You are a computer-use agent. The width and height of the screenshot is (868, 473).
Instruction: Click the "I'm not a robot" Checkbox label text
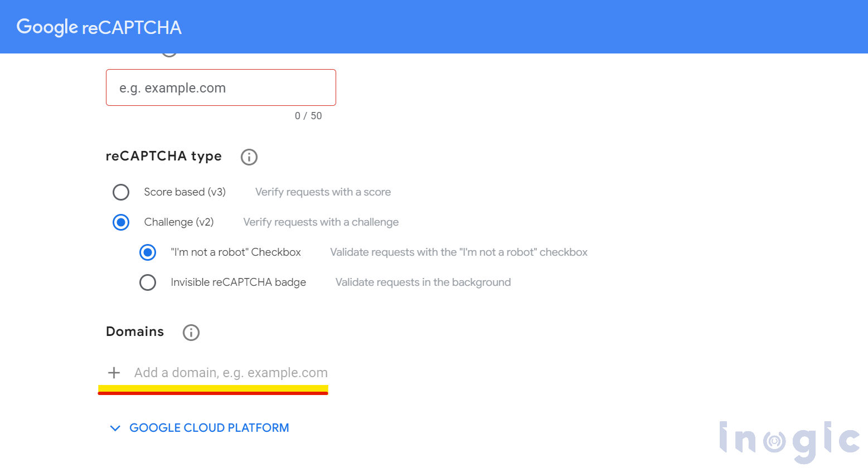tap(236, 252)
